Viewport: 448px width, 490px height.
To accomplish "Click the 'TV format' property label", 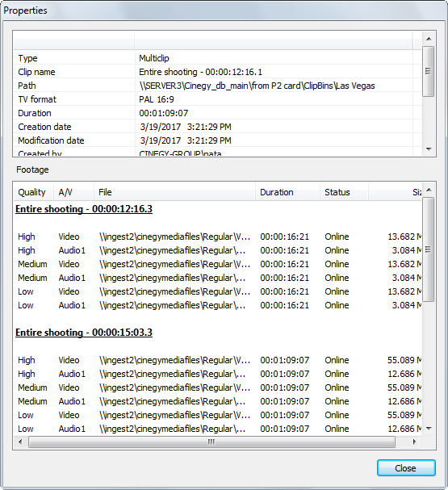I will click(x=37, y=99).
